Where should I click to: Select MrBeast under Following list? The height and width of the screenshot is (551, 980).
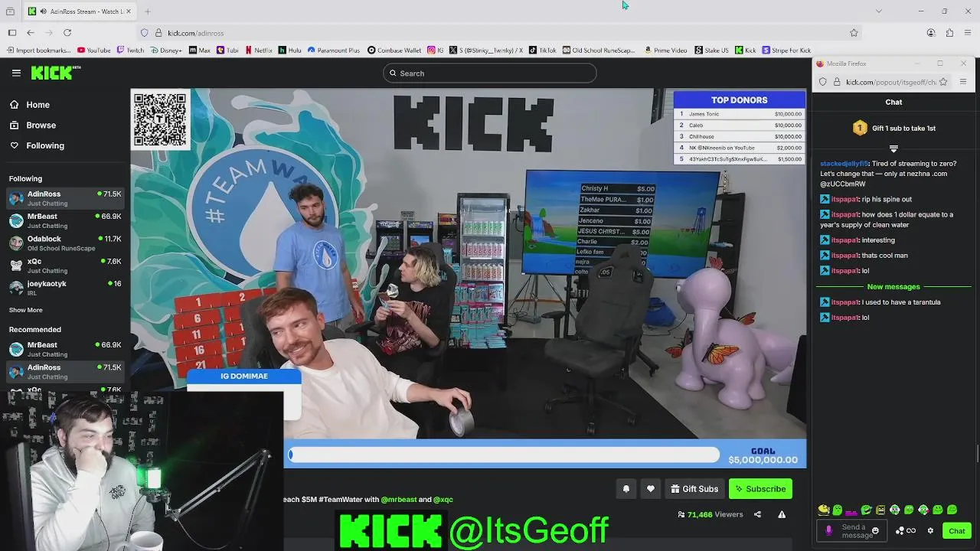pyautogui.click(x=65, y=221)
